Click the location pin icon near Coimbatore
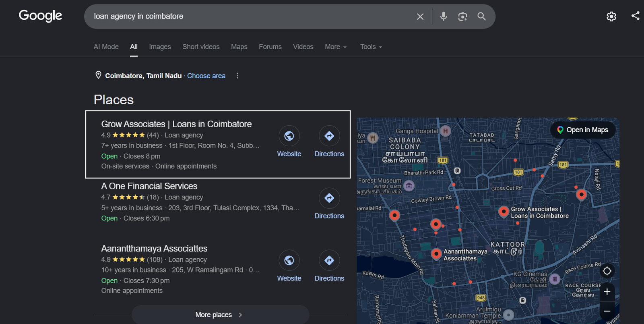 tap(98, 75)
